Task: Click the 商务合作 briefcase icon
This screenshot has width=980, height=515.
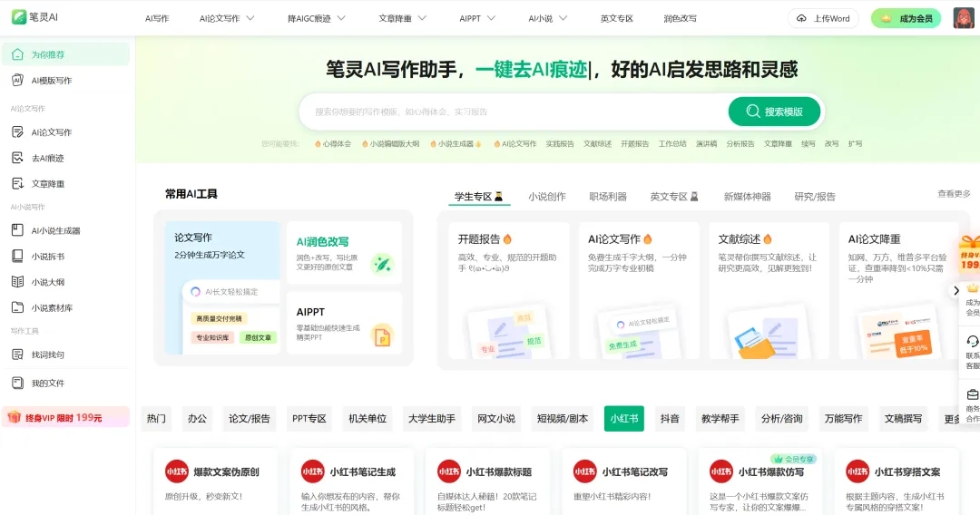Action: tap(973, 394)
